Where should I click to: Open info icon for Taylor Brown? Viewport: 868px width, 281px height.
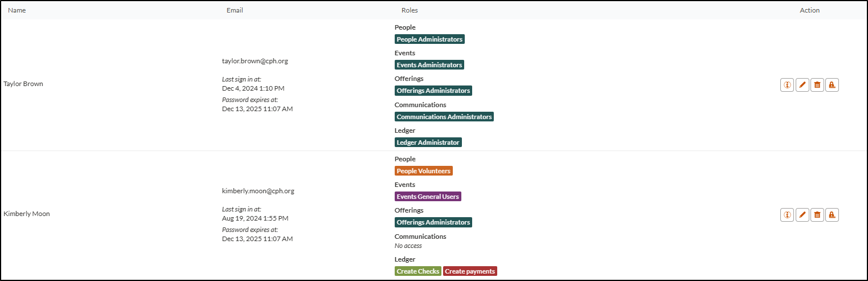click(x=787, y=85)
